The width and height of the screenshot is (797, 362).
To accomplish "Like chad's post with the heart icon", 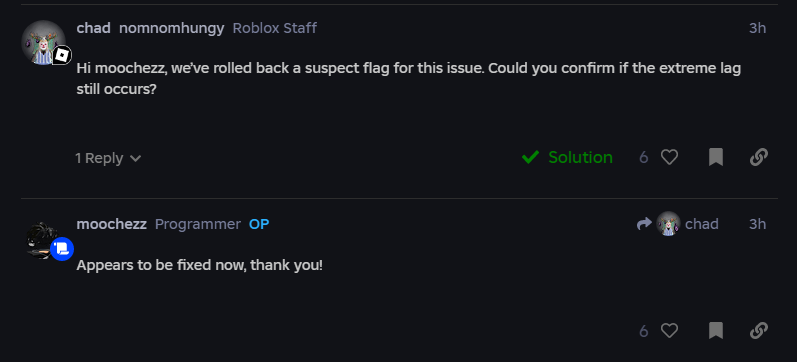I will pos(669,158).
